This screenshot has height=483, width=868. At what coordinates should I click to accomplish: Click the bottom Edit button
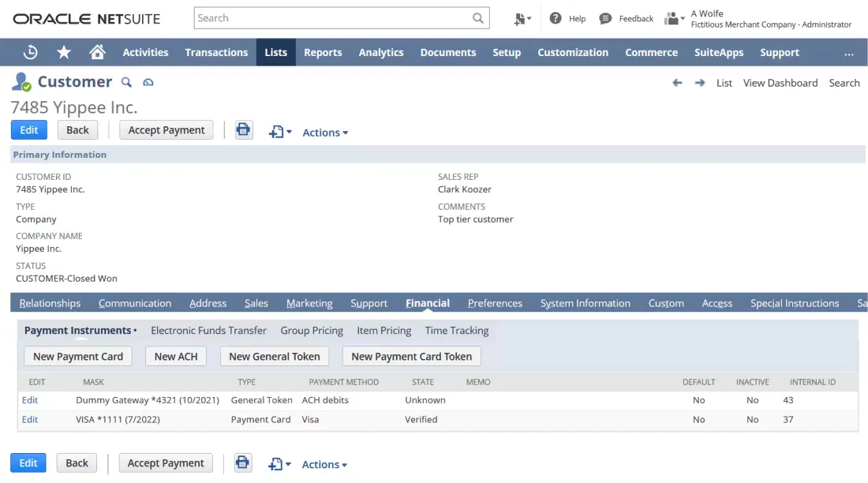click(x=28, y=463)
